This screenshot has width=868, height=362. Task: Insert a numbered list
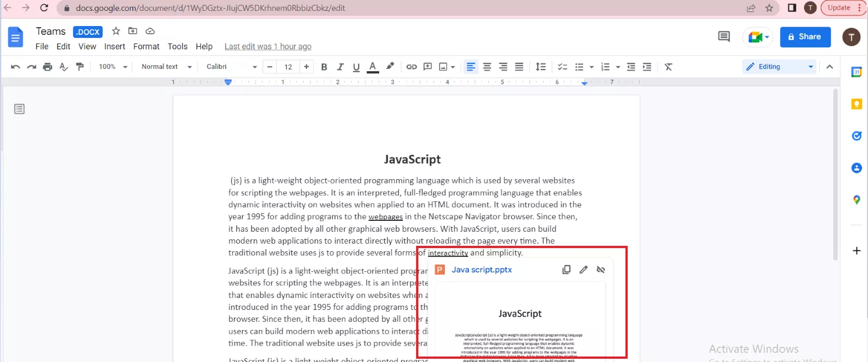(x=605, y=67)
